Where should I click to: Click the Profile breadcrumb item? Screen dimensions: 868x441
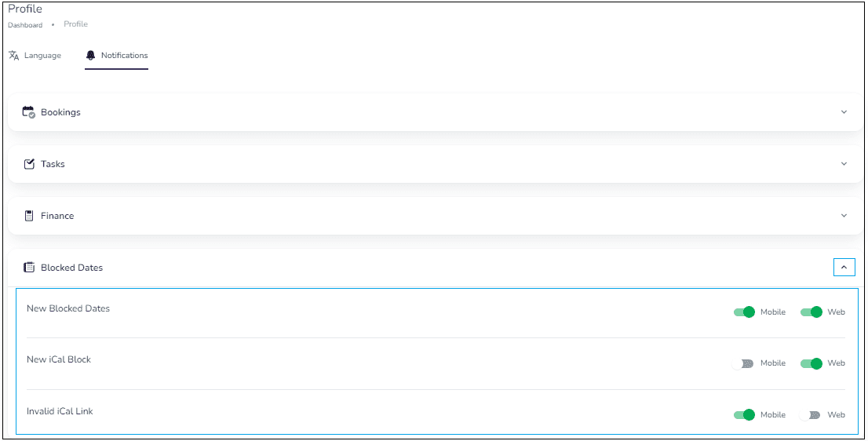(75, 24)
